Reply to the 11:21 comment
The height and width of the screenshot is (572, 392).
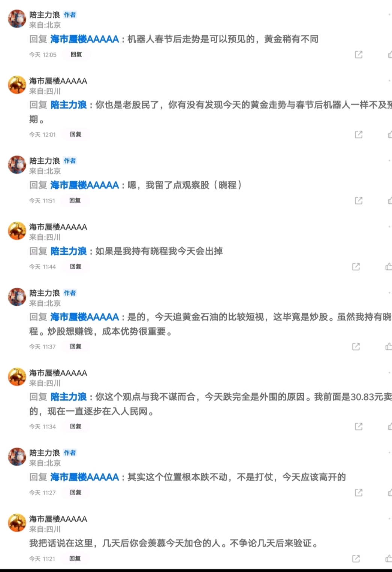tap(75, 559)
